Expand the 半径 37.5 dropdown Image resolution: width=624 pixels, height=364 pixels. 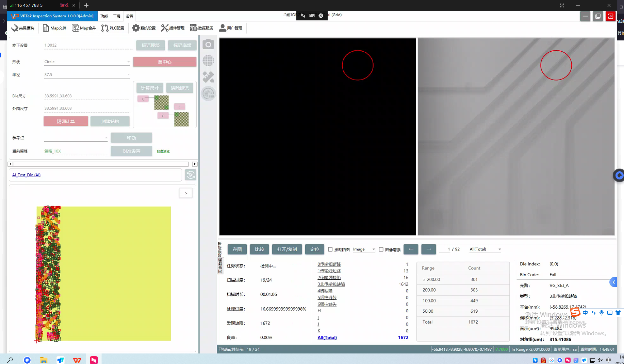[x=128, y=75]
